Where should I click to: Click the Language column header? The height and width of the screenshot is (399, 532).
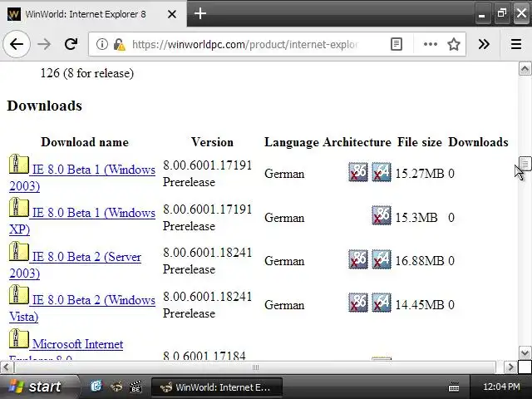[x=292, y=142]
